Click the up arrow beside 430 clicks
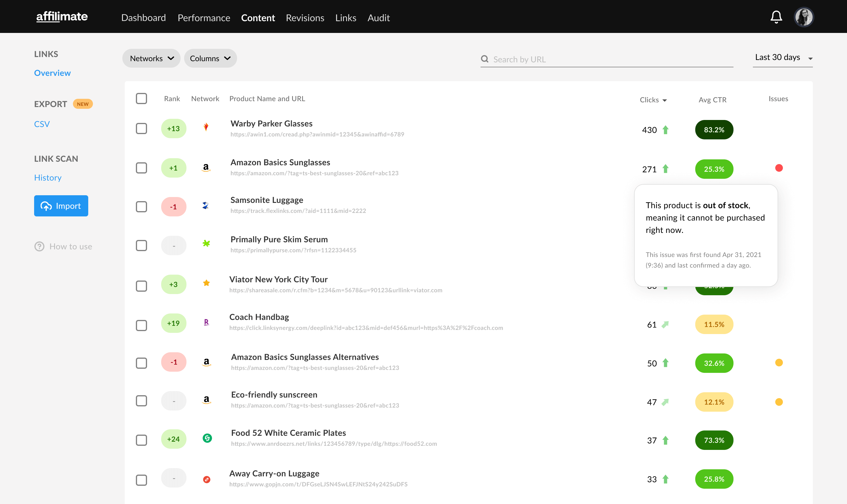This screenshot has height=504, width=847. (665, 130)
